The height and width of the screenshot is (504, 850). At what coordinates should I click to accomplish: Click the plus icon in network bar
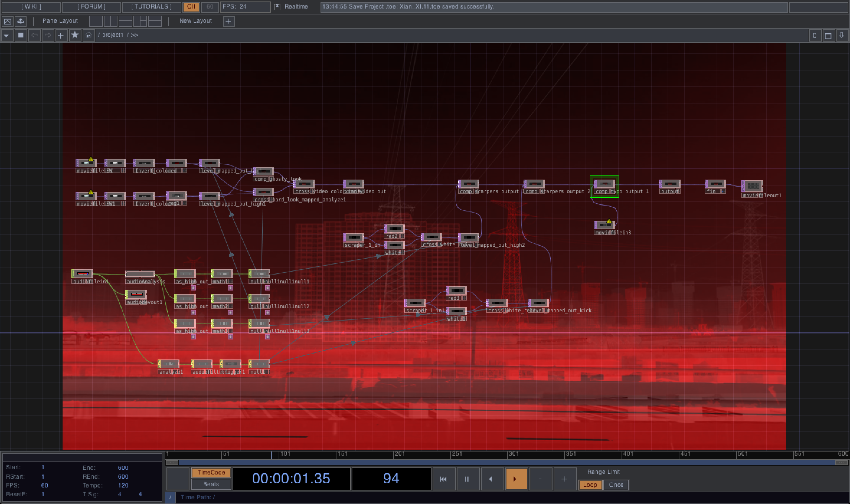pyautogui.click(x=61, y=35)
